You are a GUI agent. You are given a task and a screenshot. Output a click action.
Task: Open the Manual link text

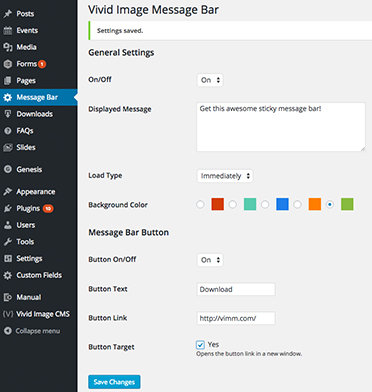29,297
